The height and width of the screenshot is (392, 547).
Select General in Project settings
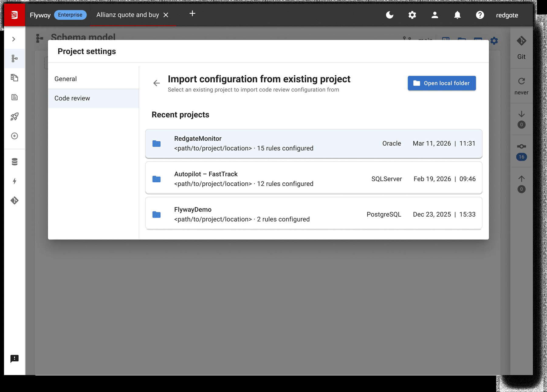coord(93,79)
